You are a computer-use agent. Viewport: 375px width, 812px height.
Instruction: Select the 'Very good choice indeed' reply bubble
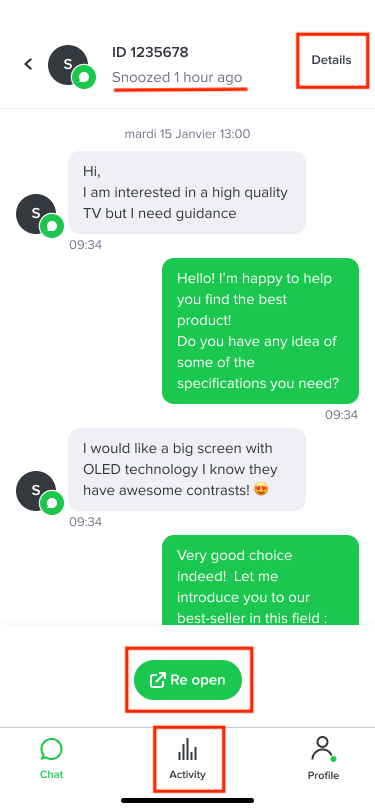pos(261,580)
